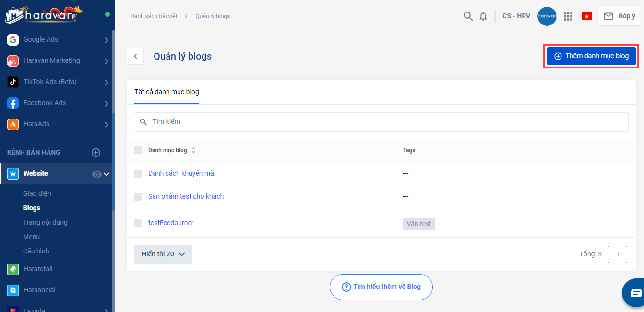Open the chat support bubble
This screenshot has width=644, height=312.
tap(635, 292)
